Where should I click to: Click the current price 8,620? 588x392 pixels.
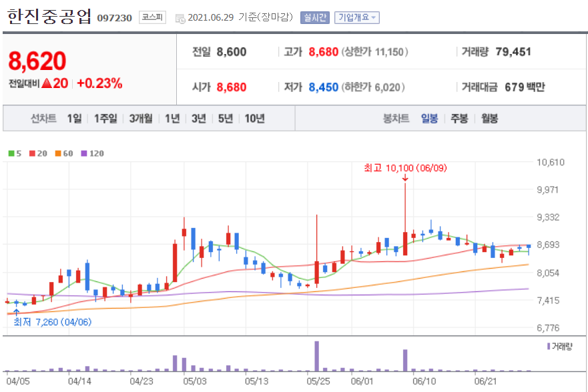[37, 61]
